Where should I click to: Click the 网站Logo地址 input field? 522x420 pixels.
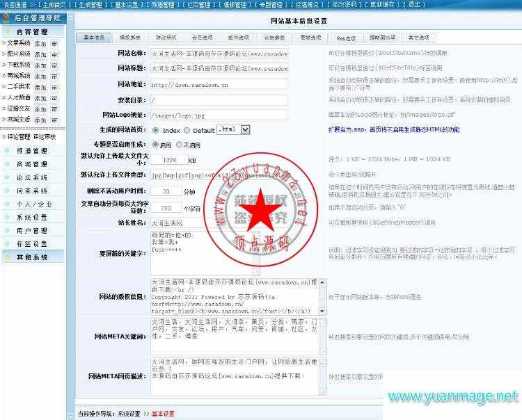219,115
